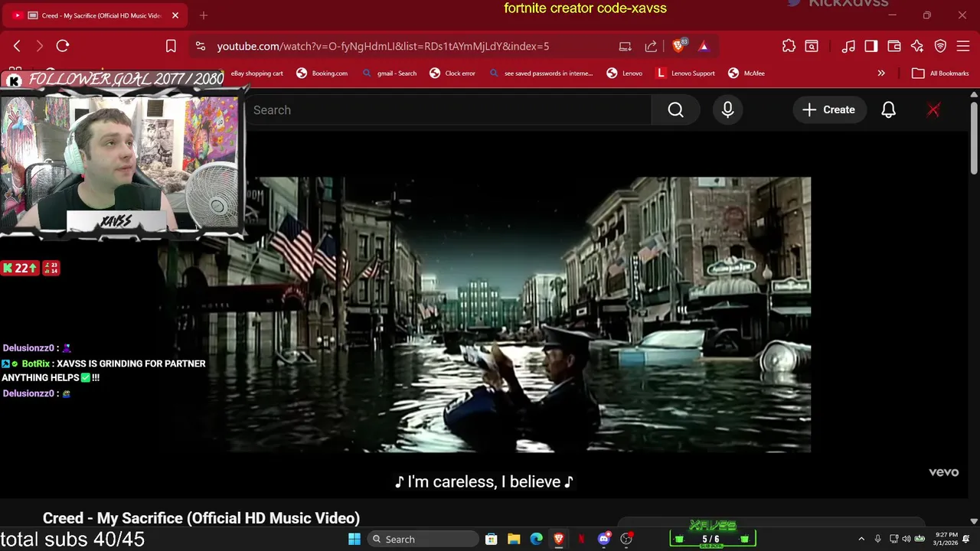The image size is (980, 551).
Task: Open the All Bookmarks folder
Action: [x=941, y=73]
